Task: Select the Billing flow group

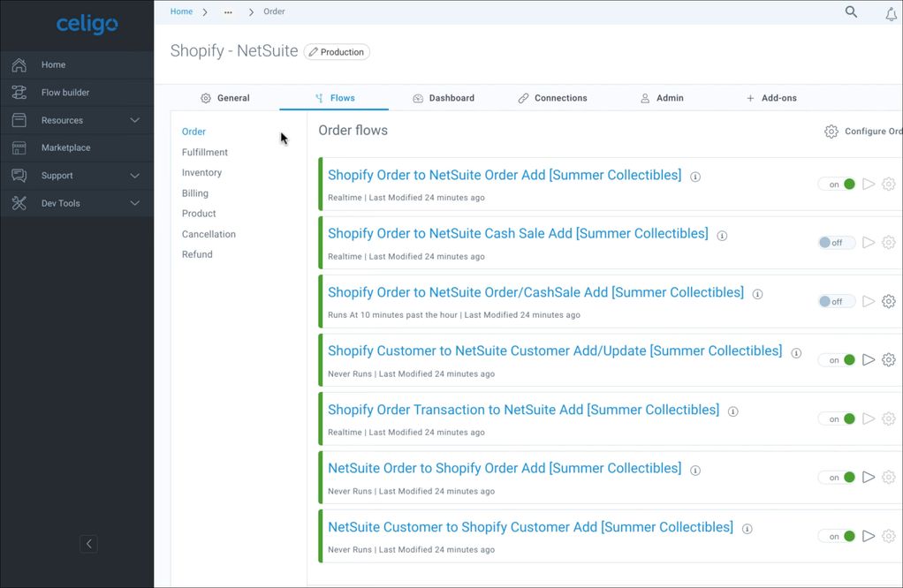Action: pos(194,193)
